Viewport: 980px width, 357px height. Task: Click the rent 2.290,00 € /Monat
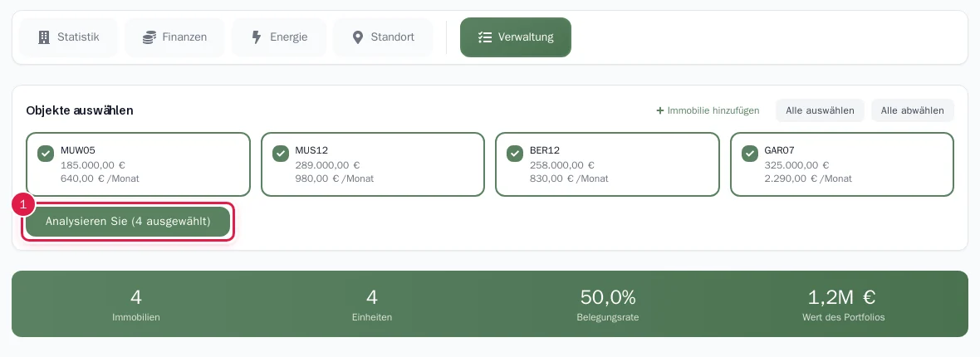[808, 178]
